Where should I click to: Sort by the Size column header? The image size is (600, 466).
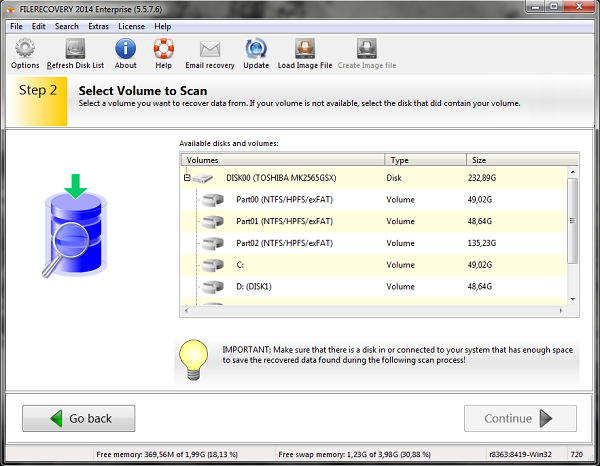(522, 160)
